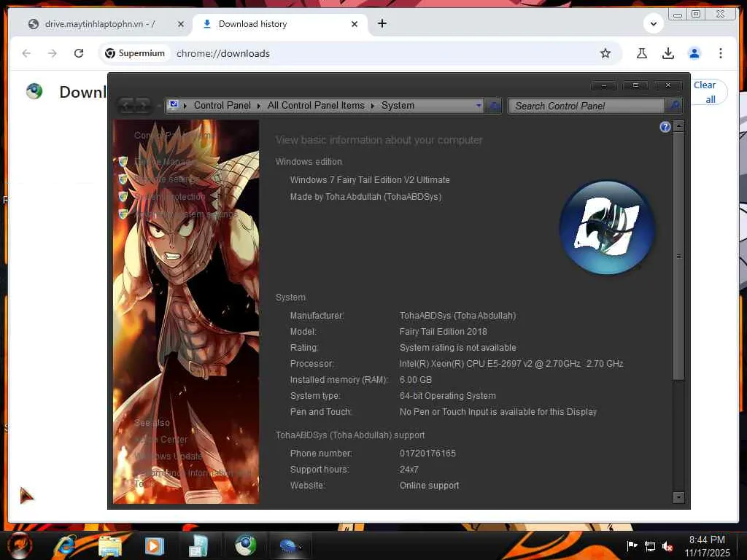
Task: Launch Windows Media Player from taskbar
Action: coord(154,545)
